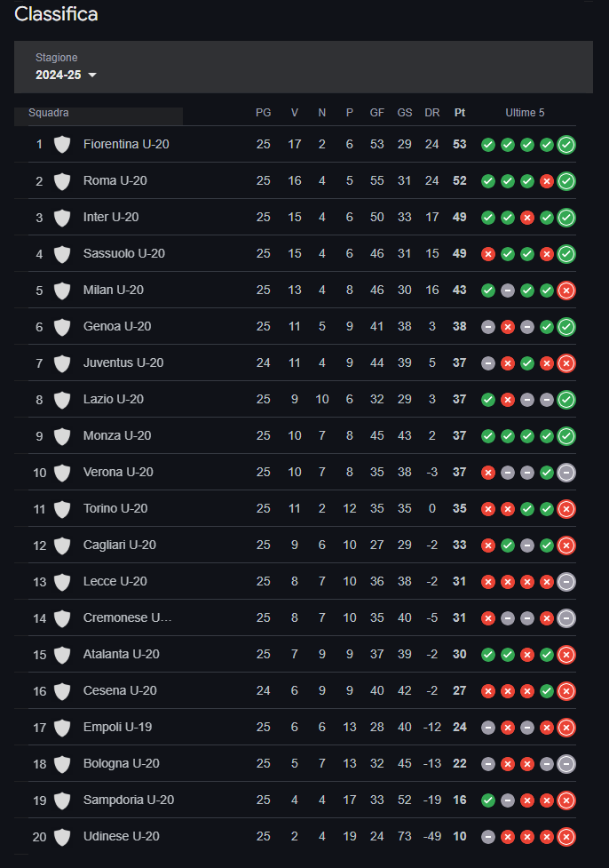This screenshot has height=868, width=609.
Task: Click Bologna U-20 latest draw icon
Action: [566, 764]
